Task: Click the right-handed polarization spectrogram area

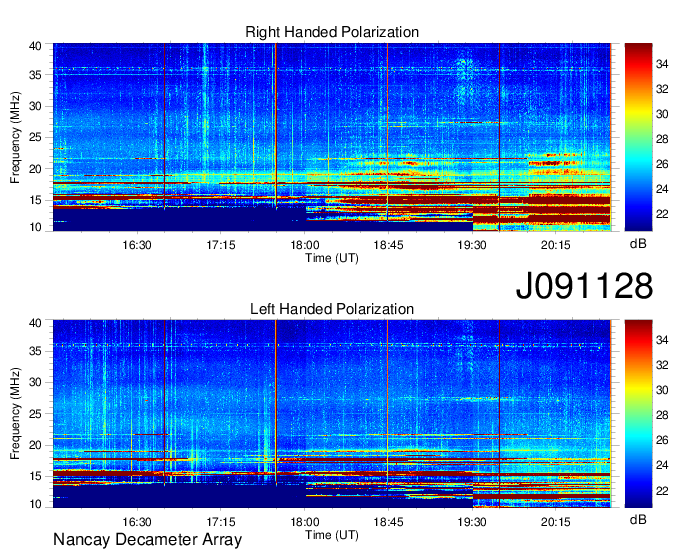Action: point(332,137)
